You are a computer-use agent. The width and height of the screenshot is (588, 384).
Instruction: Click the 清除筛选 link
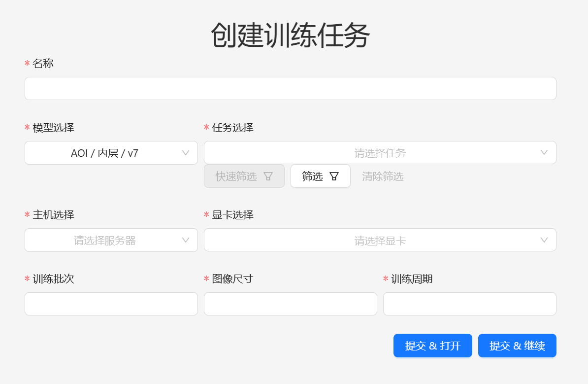[383, 176]
